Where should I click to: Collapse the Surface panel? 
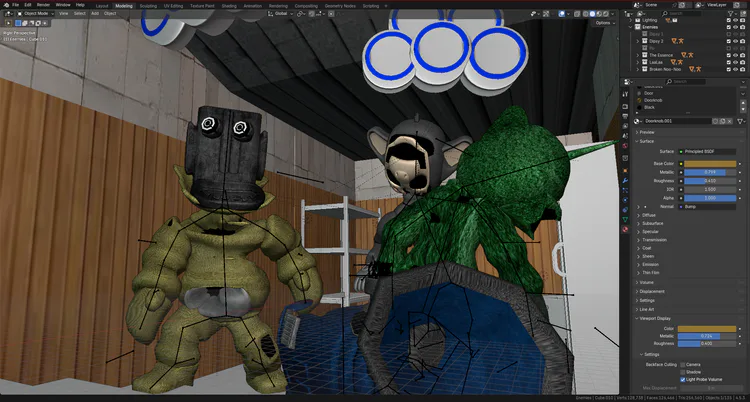click(x=647, y=141)
